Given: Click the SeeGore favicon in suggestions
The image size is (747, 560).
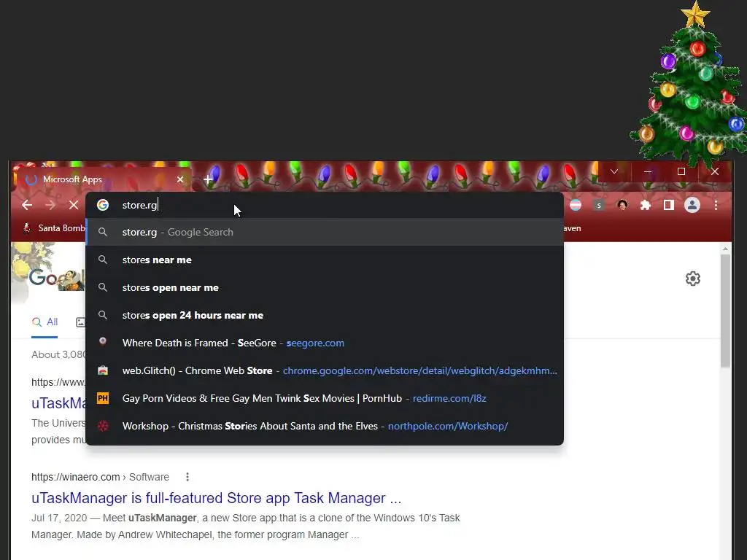Looking at the screenshot, I should click(x=102, y=341).
